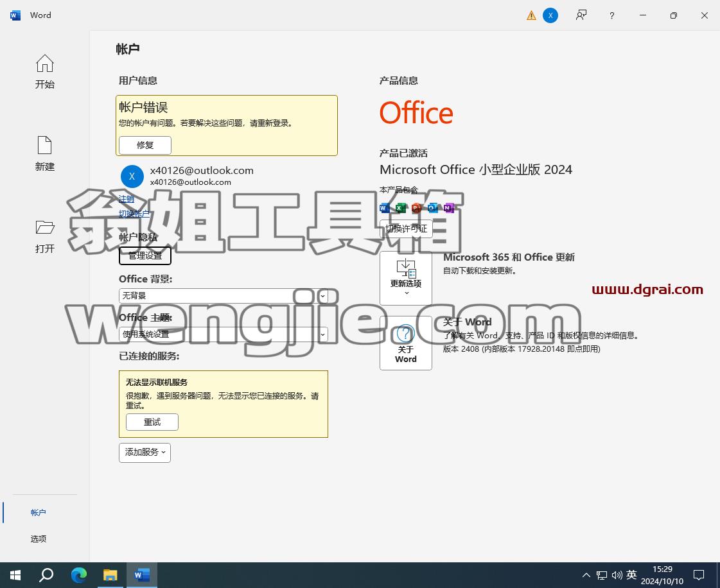Open File Explorer from taskbar
The width and height of the screenshot is (720, 588).
coord(110,575)
